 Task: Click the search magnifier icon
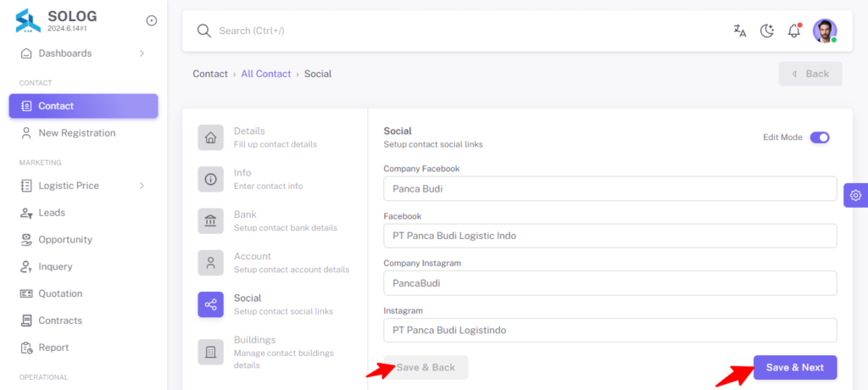point(204,31)
